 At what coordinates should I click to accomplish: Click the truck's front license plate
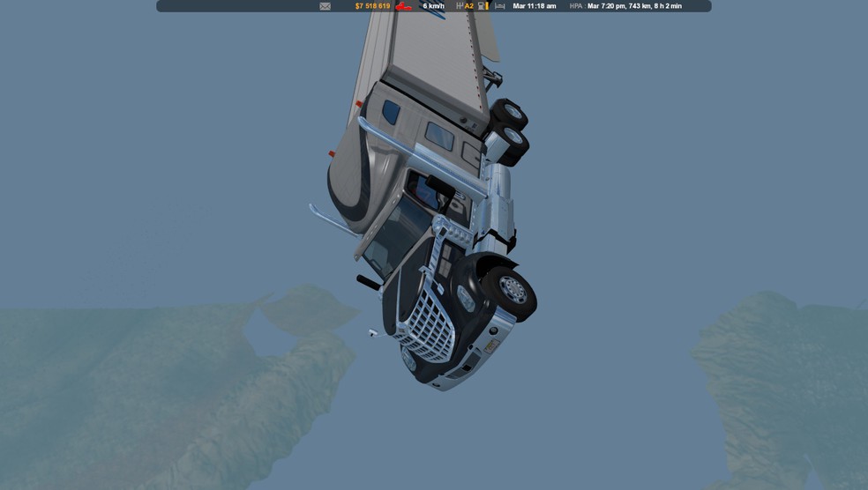click(x=490, y=346)
